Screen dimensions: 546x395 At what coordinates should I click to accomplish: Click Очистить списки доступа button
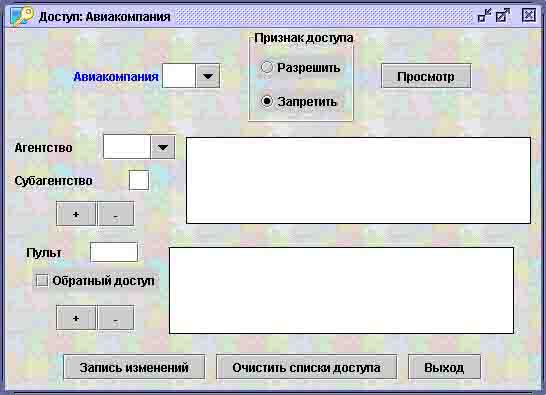[306, 367]
